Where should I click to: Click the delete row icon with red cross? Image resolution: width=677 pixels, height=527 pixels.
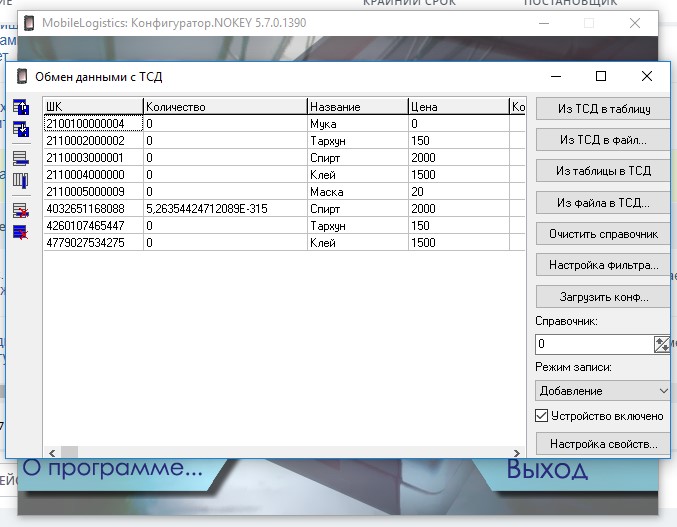(21, 210)
